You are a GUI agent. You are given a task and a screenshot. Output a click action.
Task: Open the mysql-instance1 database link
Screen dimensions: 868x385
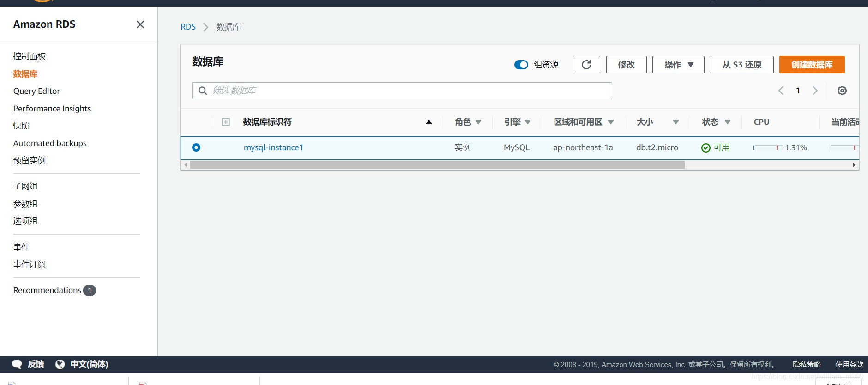[273, 147]
